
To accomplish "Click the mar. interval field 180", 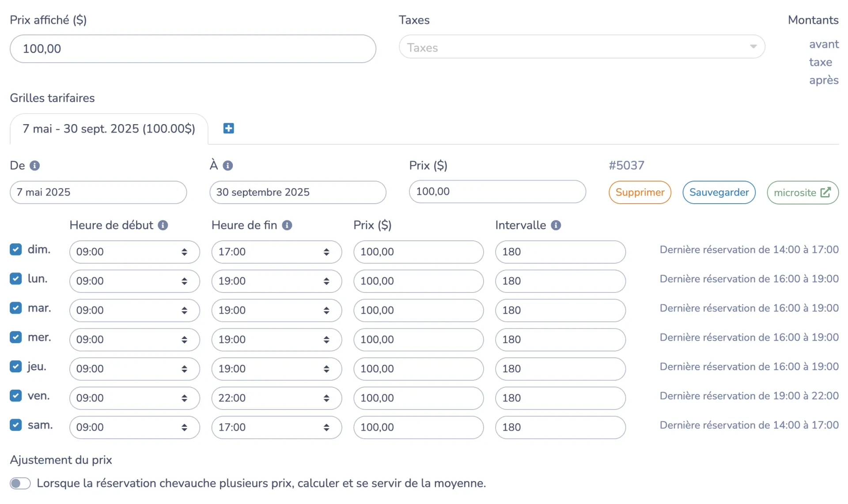I will click(x=560, y=311).
